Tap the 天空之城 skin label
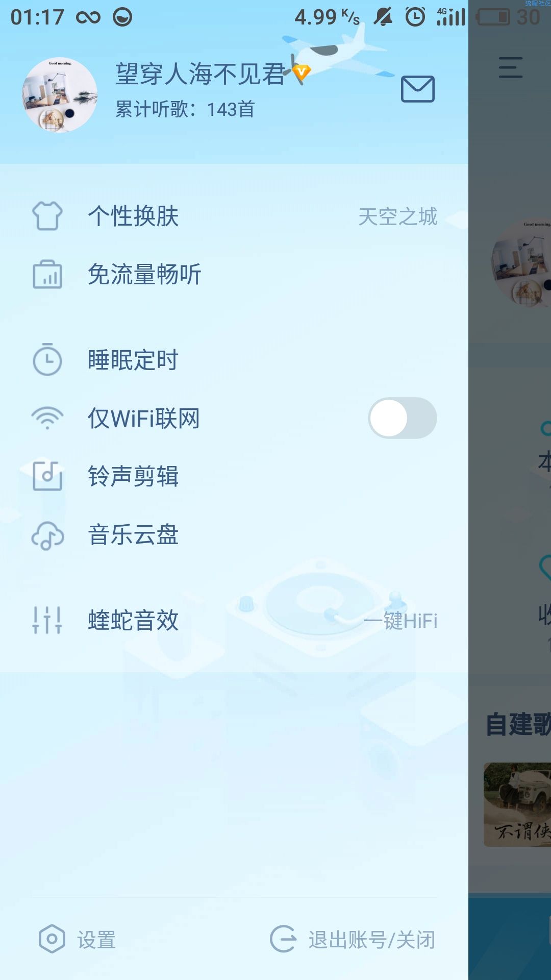Image resolution: width=551 pixels, height=980 pixels. pos(398,216)
